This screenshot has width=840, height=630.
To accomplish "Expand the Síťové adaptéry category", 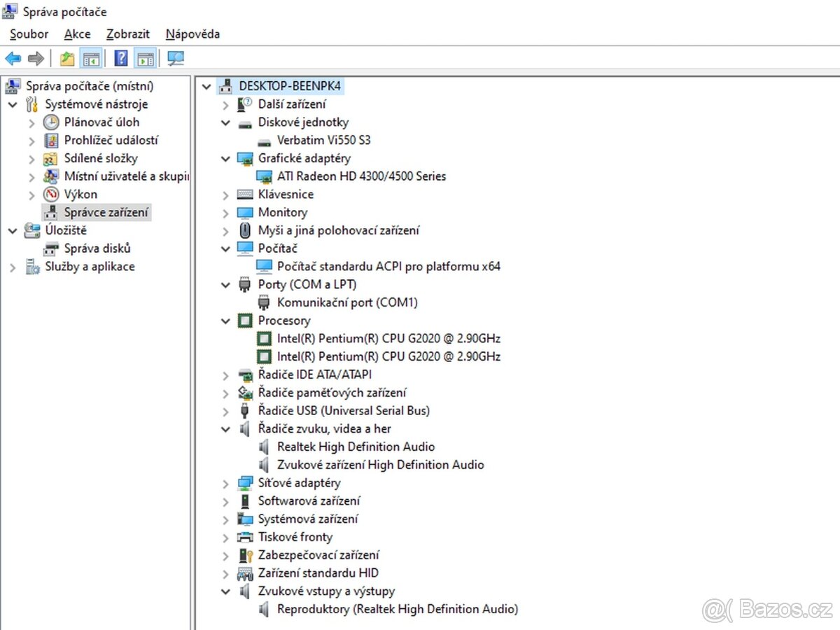I will (225, 483).
